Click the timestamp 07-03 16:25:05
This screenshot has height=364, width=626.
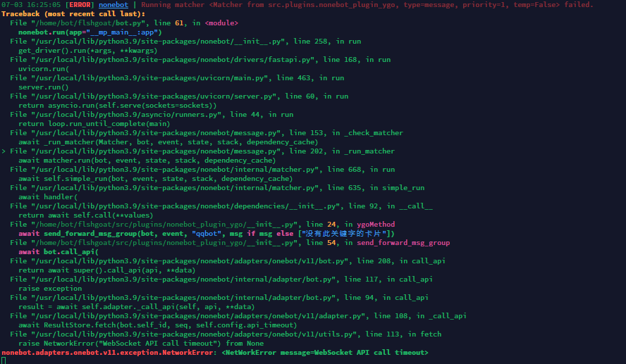tap(31, 5)
